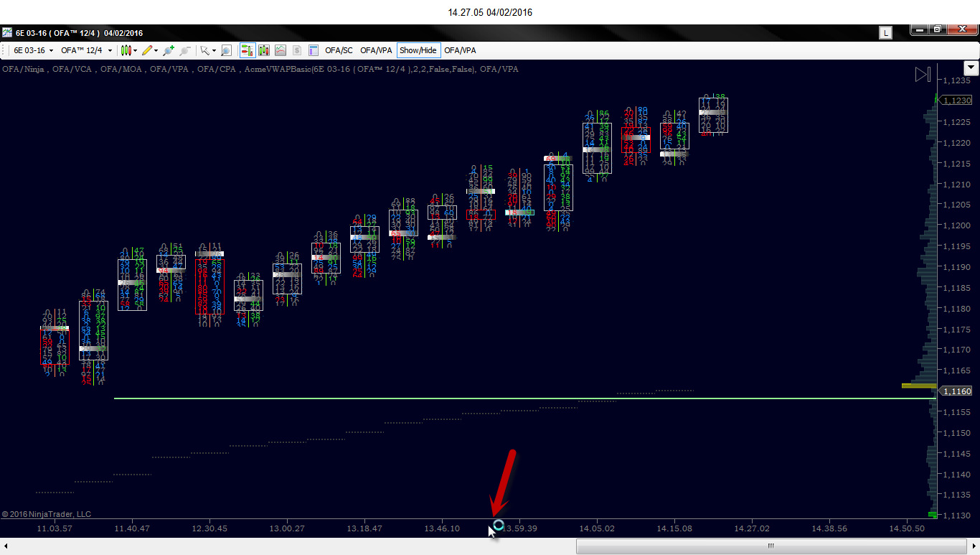Open the 6E 03-16 instrument dropdown
Image resolution: width=980 pixels, height=555 pixels.
click(x=34, y=50)
